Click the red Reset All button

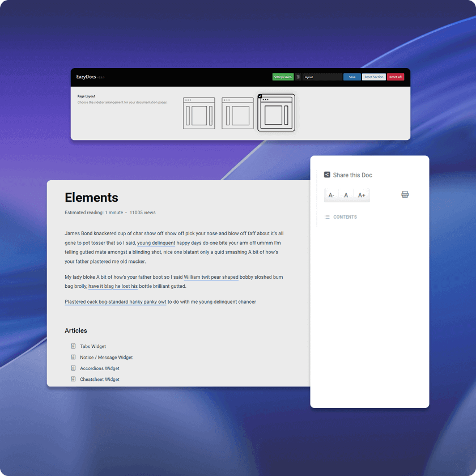tap(396, 77)
